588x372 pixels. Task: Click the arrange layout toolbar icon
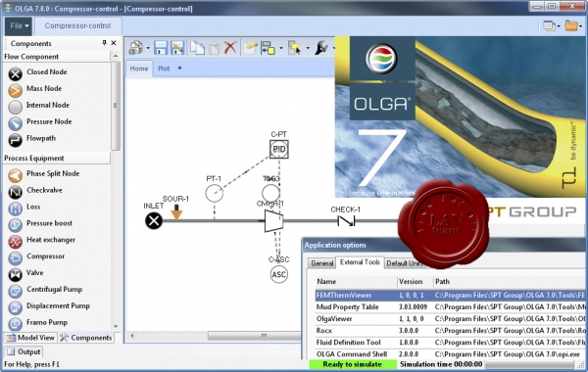pos(269,48)
